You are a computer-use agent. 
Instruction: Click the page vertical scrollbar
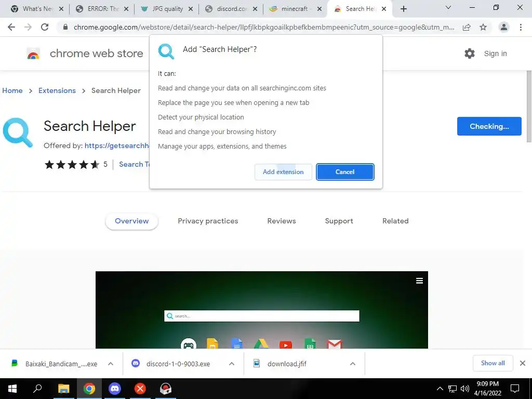(528, 107)
